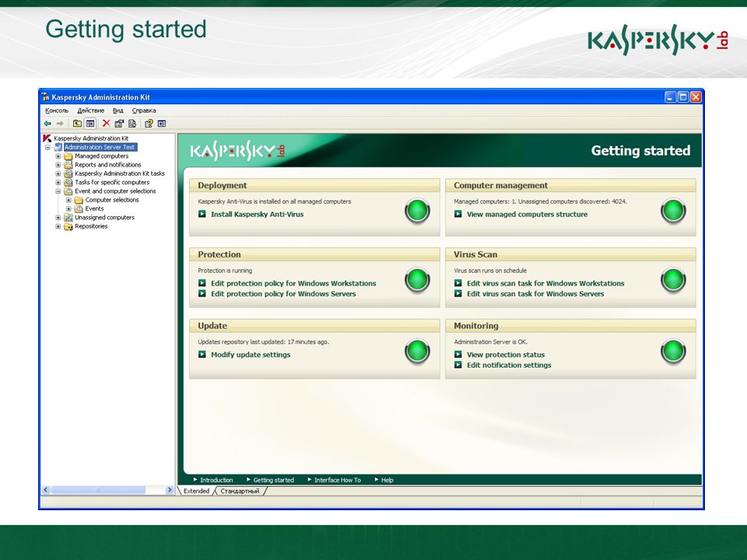Open the Help bottom bar link
Screen dimensions: 747x560
click(388, 480)
